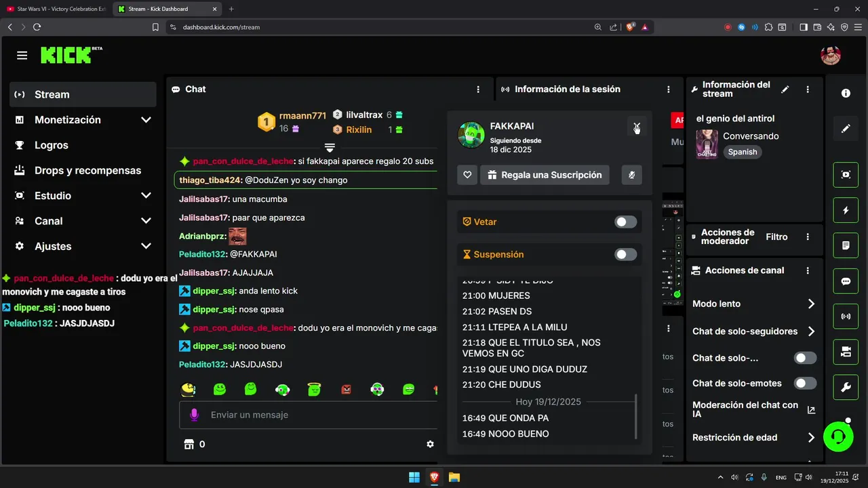
Task: Click the Conversando category thumbnail
Action: (707, 144)
